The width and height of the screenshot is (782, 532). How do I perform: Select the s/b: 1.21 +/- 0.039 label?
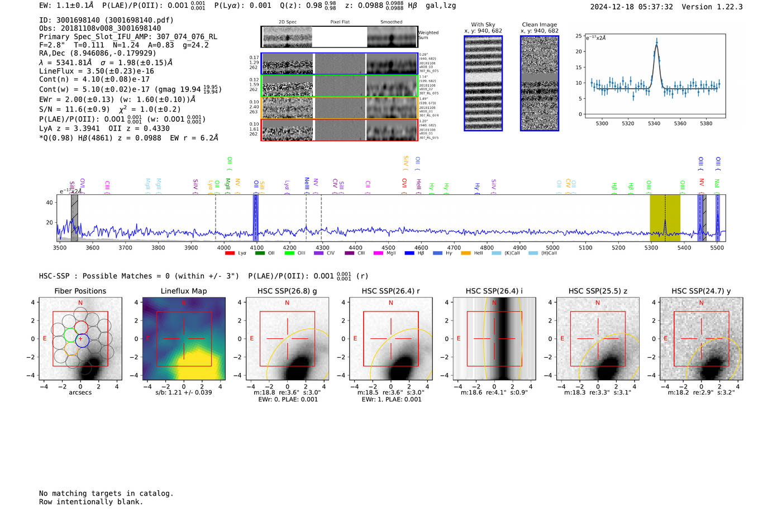pos(184,392)
